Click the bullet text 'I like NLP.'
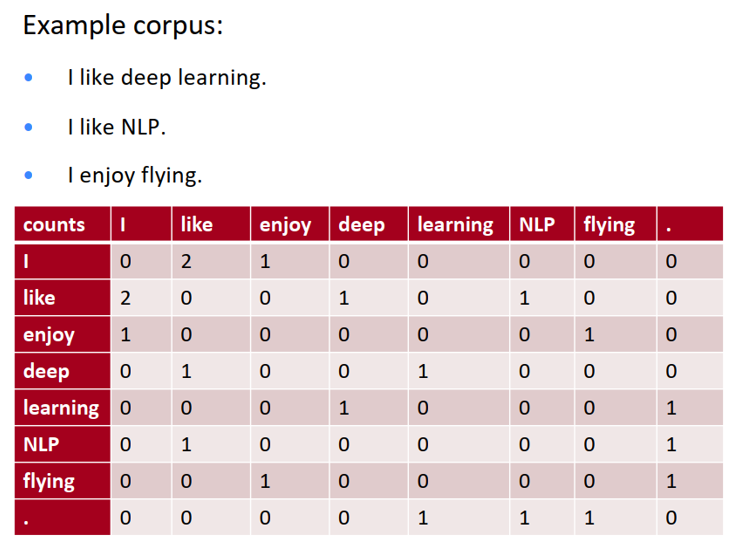736x544 pixels. coord(116,127)
